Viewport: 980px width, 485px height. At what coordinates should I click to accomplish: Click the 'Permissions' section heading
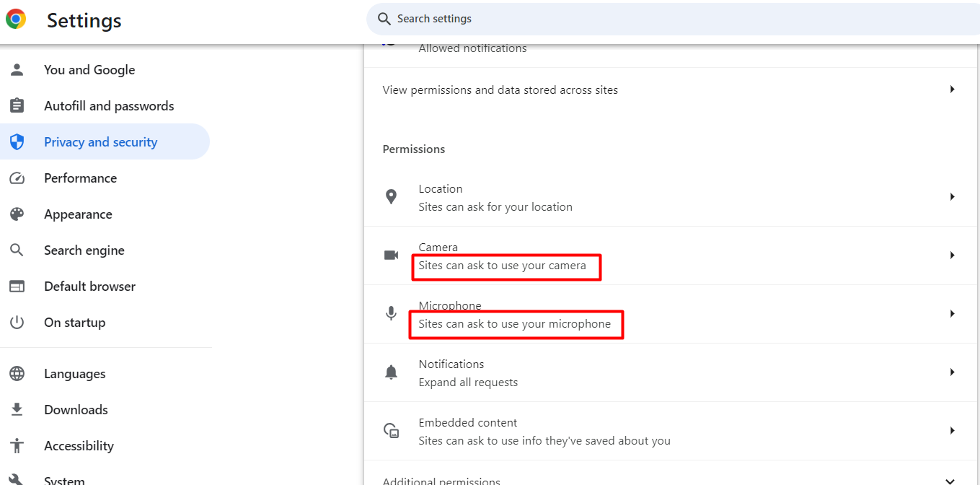[x=414, y=149]
